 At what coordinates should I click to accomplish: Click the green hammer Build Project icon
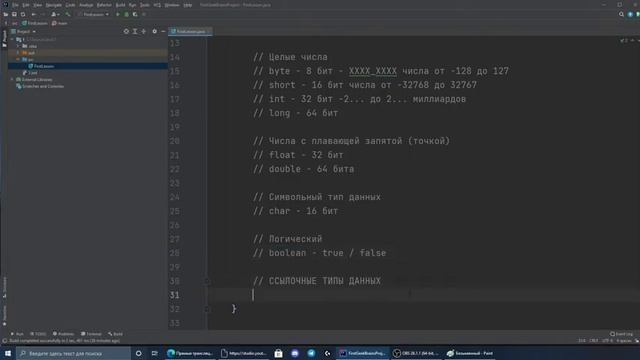pos(68,14)
